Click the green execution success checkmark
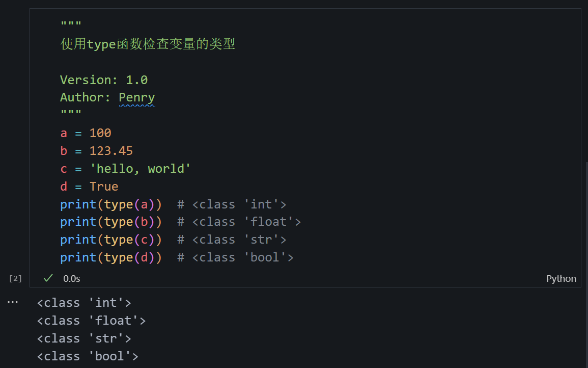Screen dimensions: 588x368 (48, 278)
